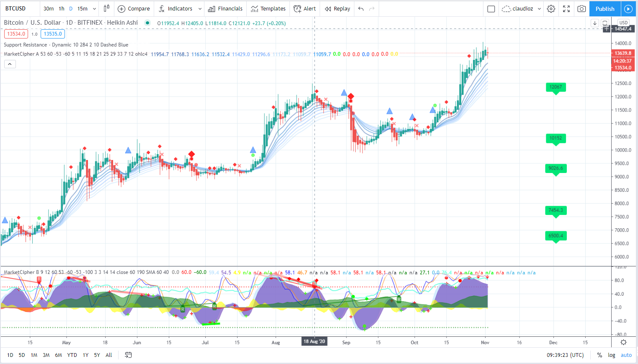638x364 pixels.
Task: Open the go-to-date calendar icon
Action: point(128,355)
